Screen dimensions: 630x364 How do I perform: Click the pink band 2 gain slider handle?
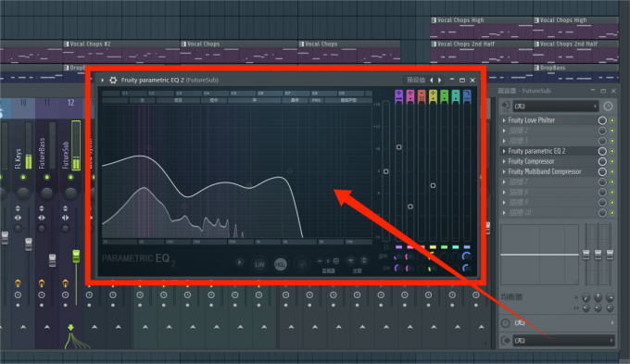(x=410, y=207)
